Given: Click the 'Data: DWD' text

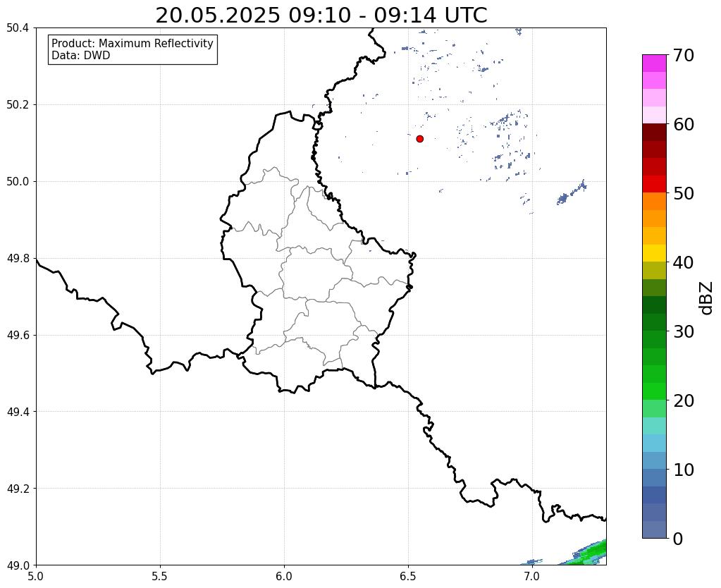Looking at the screenshot, I should pyautogui.click(x=81, y=56).
